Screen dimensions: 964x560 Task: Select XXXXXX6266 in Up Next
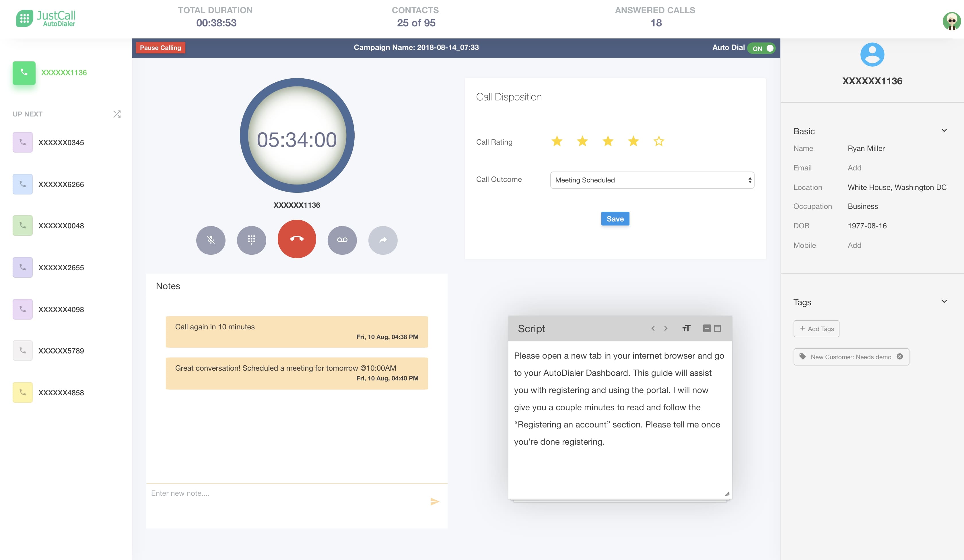tap(61, 184)
